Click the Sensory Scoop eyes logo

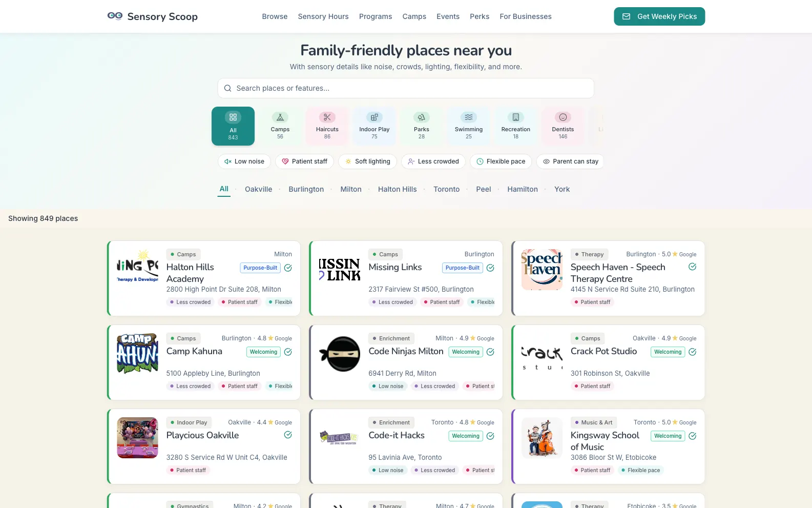point(115,16)
